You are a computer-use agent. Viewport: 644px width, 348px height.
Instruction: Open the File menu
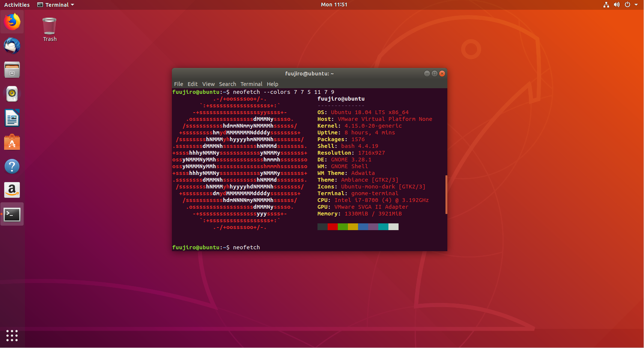click(179, 84)
